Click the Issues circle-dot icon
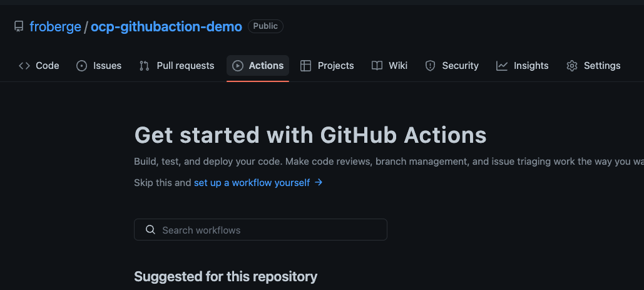 [82, 66]
